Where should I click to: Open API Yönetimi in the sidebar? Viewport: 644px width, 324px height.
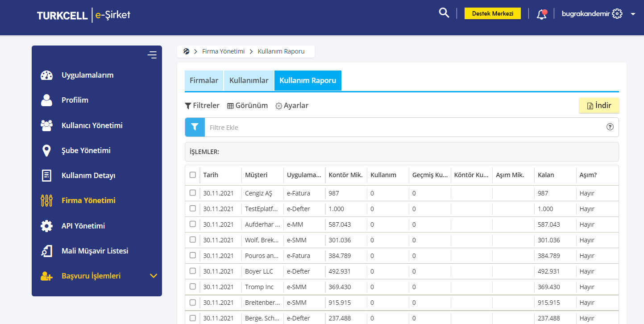83,226
